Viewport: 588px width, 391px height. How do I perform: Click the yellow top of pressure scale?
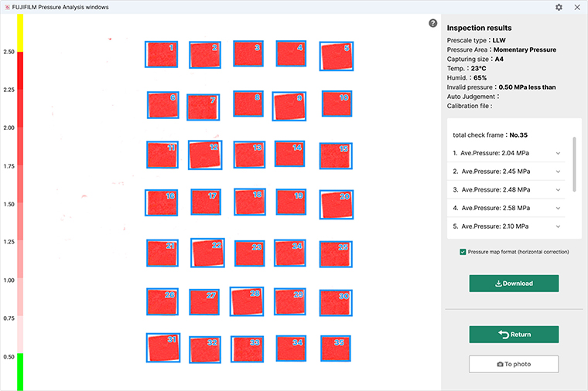point(20,32)
